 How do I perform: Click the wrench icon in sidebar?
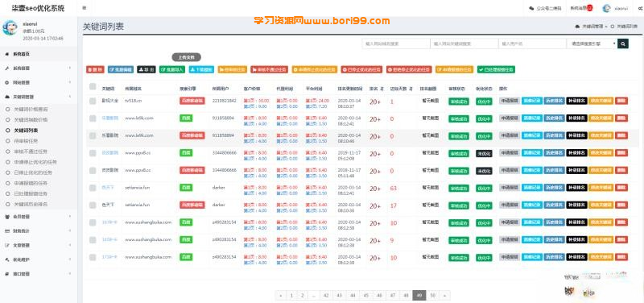7,68
